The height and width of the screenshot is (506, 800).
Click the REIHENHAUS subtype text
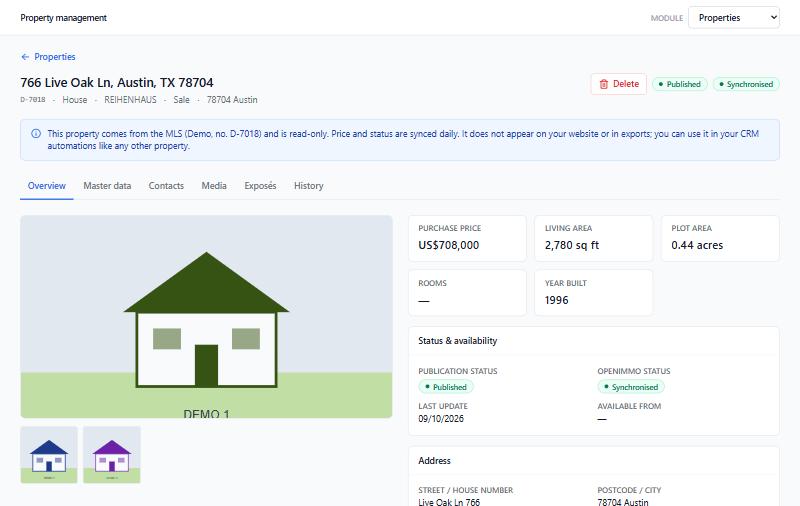click(x=130, y=100)
